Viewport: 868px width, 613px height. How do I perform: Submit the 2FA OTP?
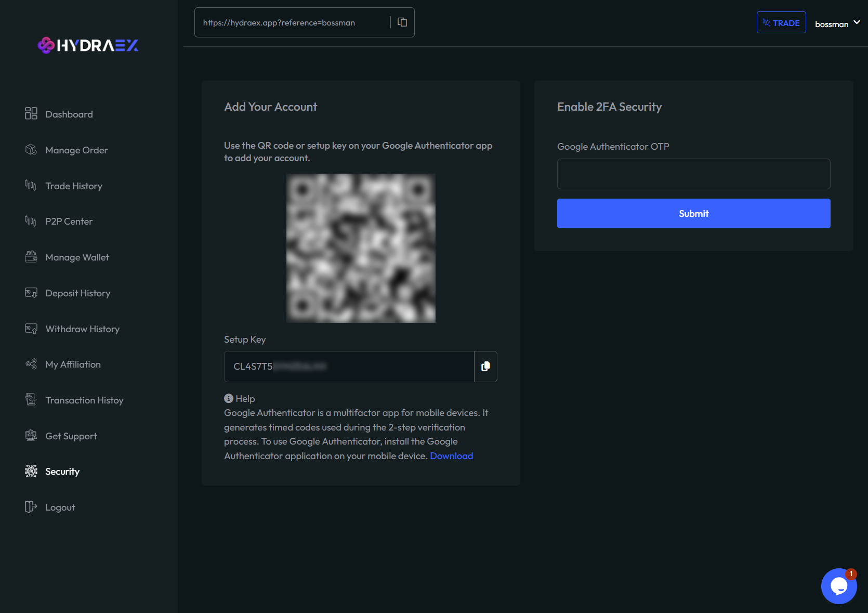click(x=693, y=213)
